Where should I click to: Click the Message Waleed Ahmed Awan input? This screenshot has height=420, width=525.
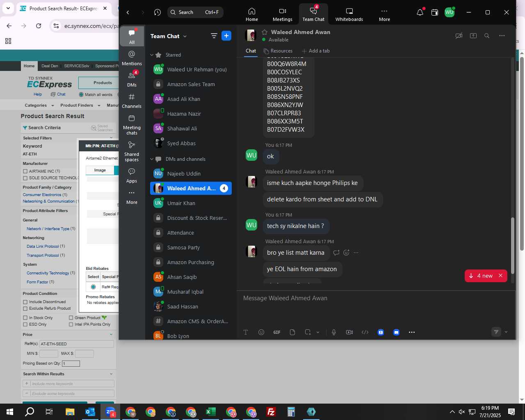click(x=376, y=298)
